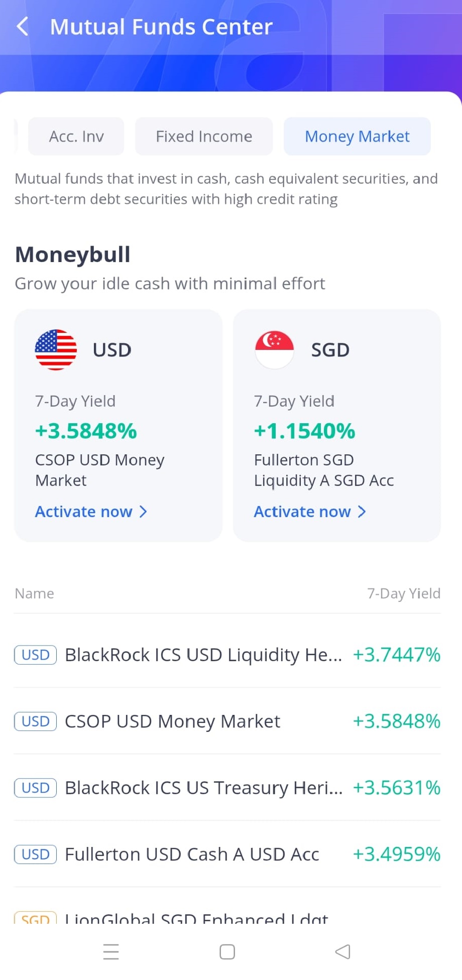This screenshot has height=980, width=462.
Task: Tap the Android back triangle icon
Action: (342, 951)
